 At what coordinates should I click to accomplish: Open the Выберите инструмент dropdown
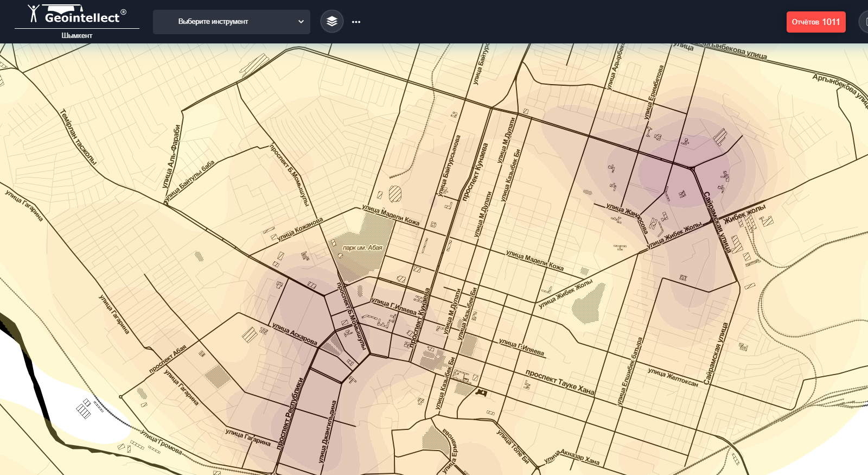[232, 22]
